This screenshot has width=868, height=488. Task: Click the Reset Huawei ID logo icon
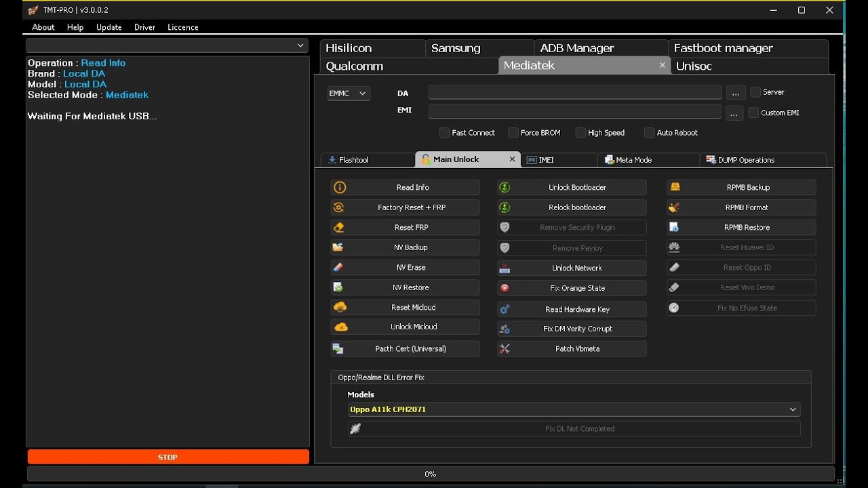674,247
